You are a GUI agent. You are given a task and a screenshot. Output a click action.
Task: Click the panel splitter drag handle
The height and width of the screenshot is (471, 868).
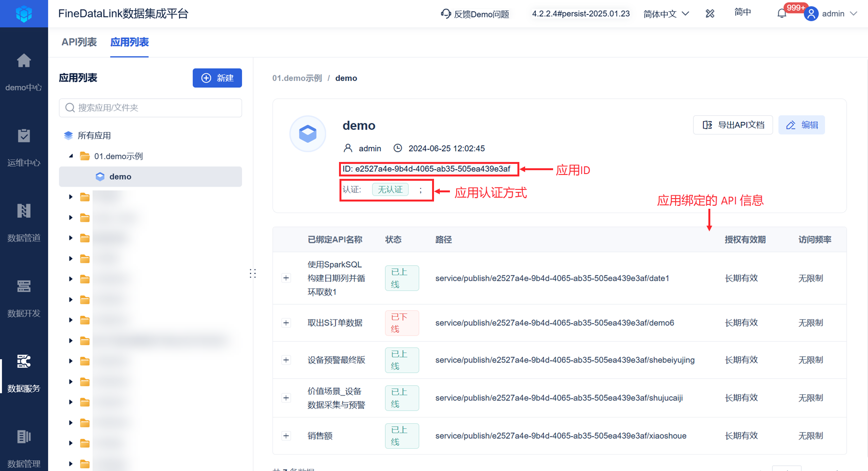(x=253, y=273)
